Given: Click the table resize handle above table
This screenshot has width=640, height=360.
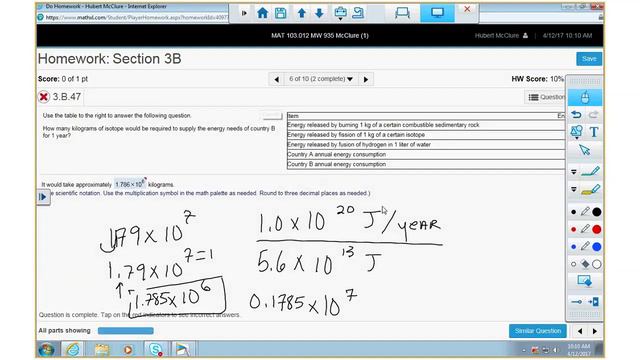Looking at the screenshot, I should pos(272,116).
